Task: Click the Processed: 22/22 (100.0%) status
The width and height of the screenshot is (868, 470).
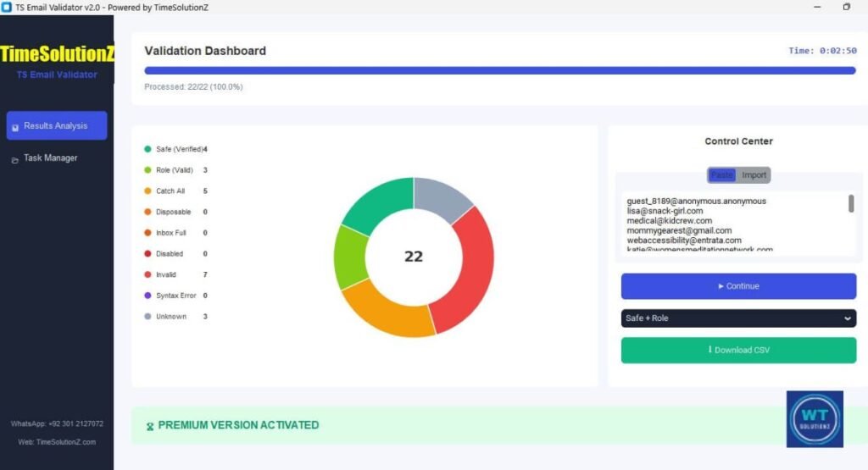Action: [193, 87]
